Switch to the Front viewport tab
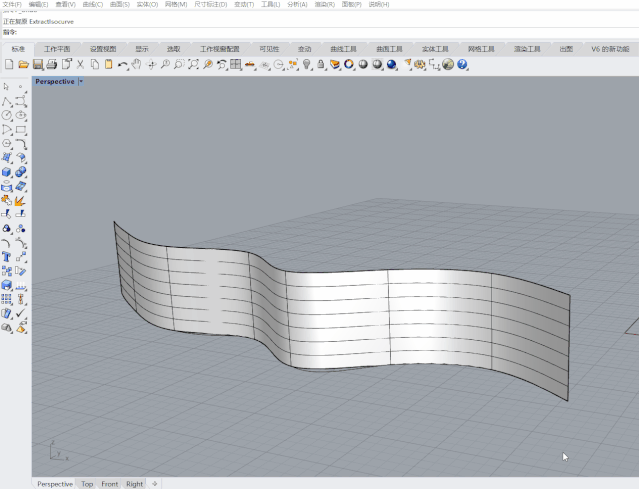 (x=109, y=484)
